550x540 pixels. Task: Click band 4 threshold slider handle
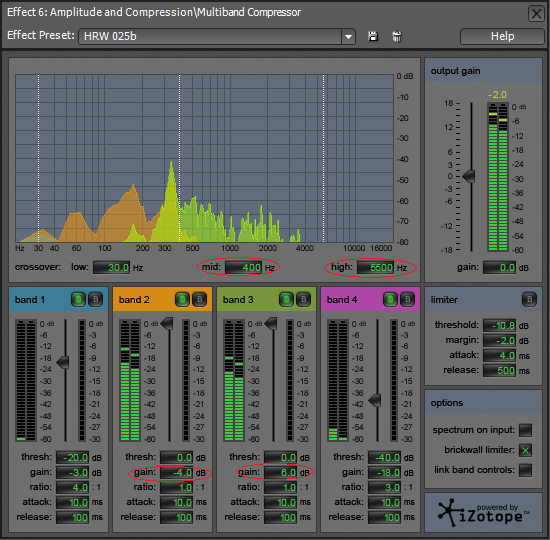coord(375,400)
